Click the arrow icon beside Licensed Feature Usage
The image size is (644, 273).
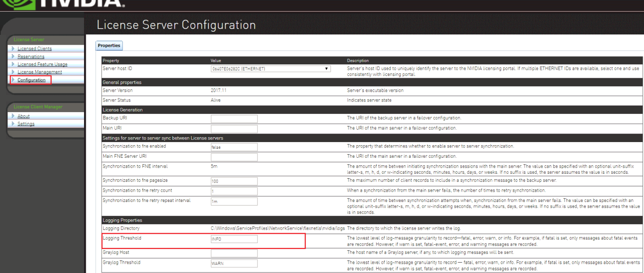click(x=13, y=64)
